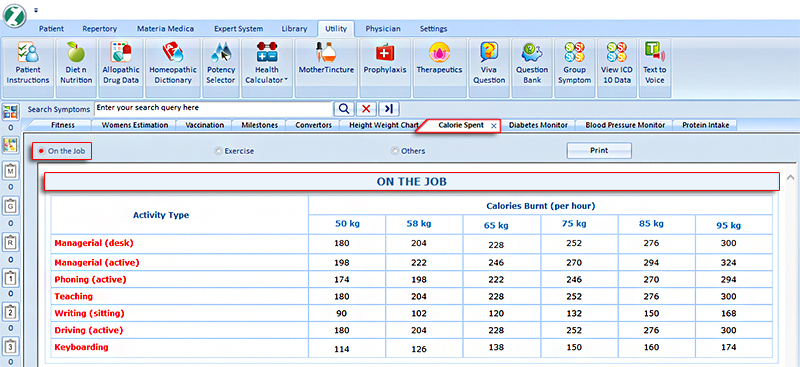Image resolution: width=800 pixels, height=367 pixels.
Task: Open the Expert System ribbon tab
Action: (x=238, y=29)
